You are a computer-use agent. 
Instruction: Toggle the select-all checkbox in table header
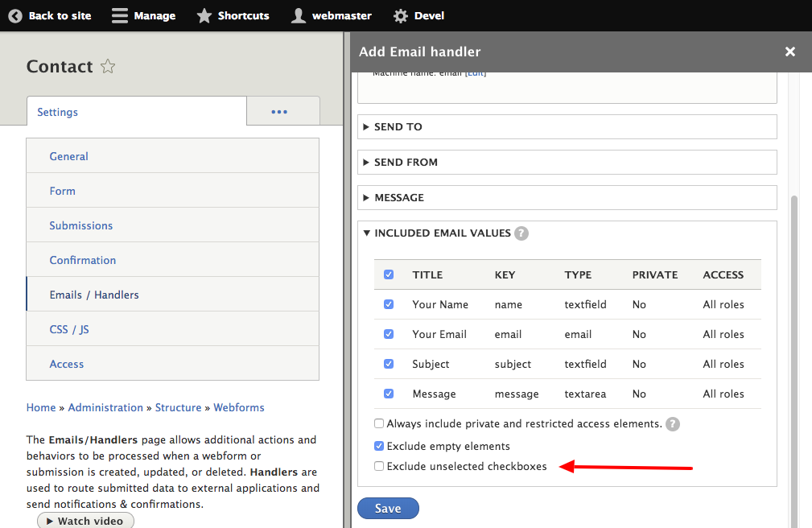coord(389,274)
